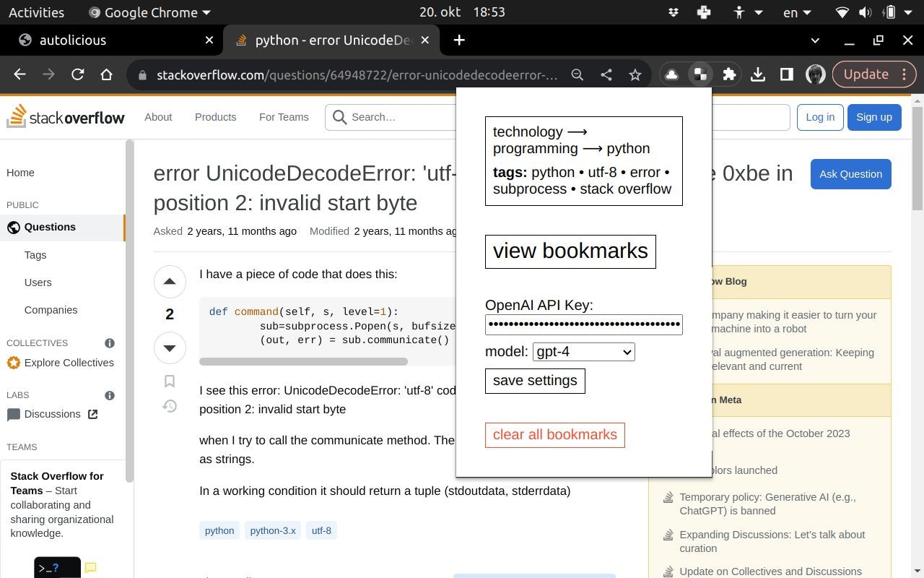Downvote the question
Viewport: 924px width, 578px height.
170,348
